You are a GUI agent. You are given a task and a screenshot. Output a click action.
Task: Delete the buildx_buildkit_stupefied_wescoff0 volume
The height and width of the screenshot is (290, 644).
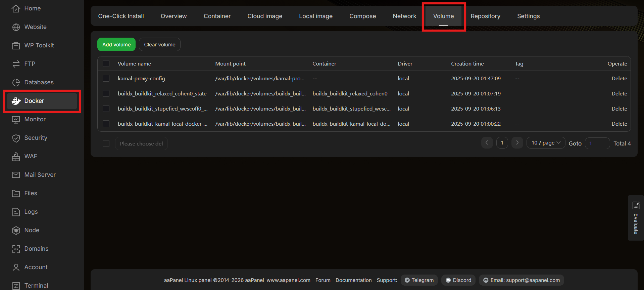click(619, 109)
